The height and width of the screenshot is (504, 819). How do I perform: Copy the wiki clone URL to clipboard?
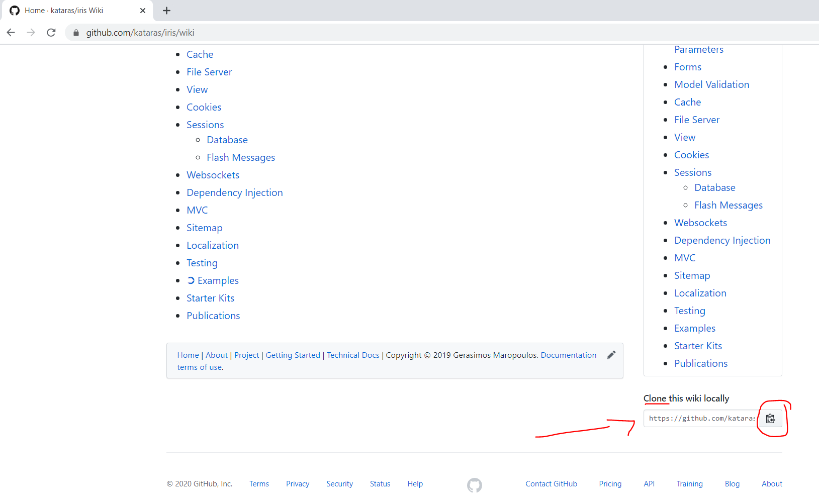click(x=770, y=419)
